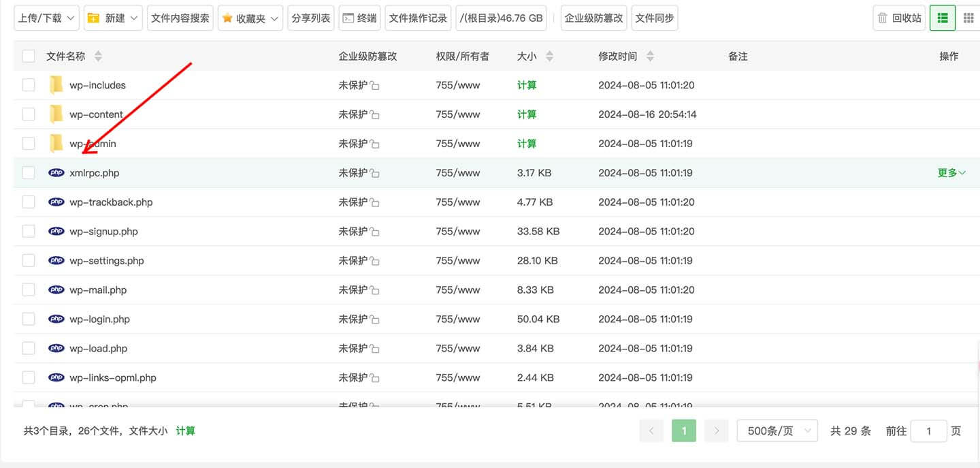Click the wp-includes folder icon
This screenshot has width=980, height=468.
(56, 85)
